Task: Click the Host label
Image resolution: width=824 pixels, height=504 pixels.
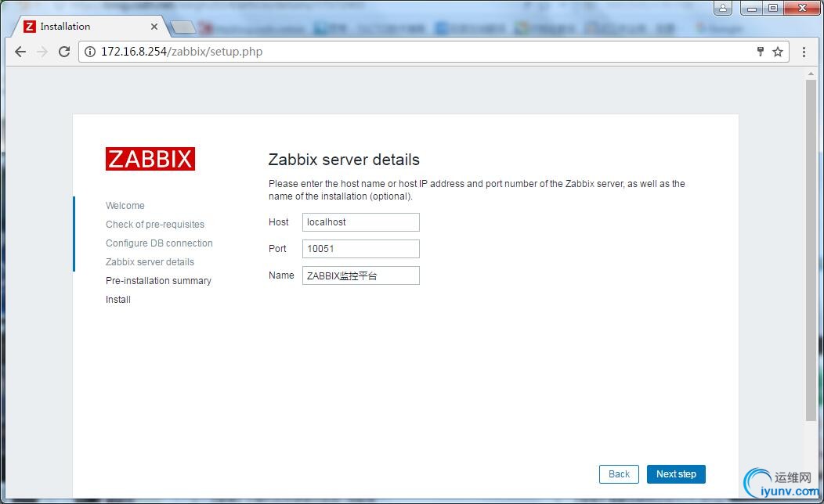Action: 279,222
